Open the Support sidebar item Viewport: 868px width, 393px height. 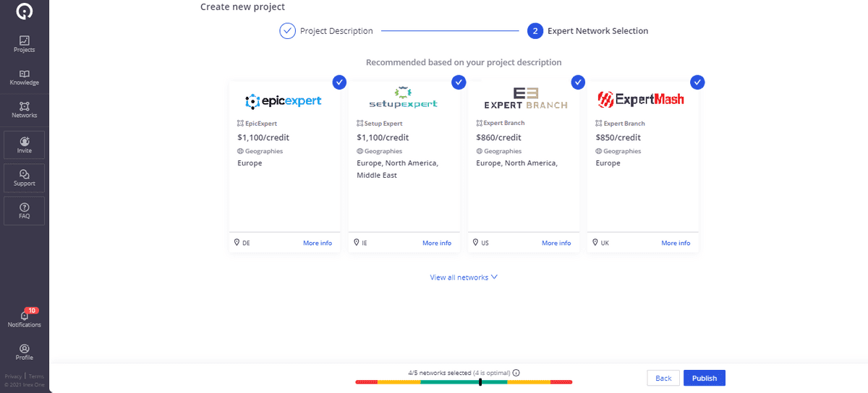pyautogui.click(x=25, y=178)
